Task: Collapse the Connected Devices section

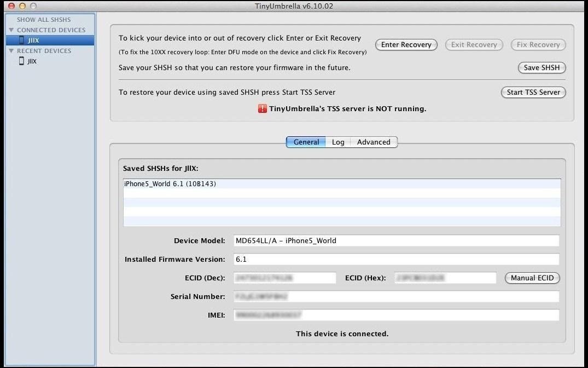Action: click(10, 30)
